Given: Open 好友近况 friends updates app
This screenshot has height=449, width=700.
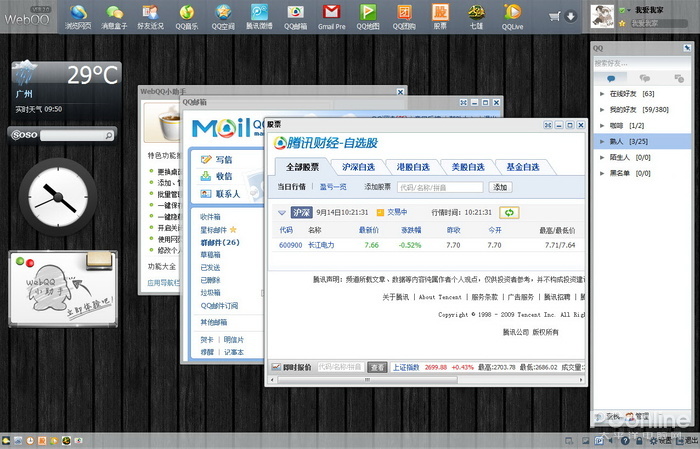Looking at the screenshot, I should pyautogui.click(x=150, y=17).
